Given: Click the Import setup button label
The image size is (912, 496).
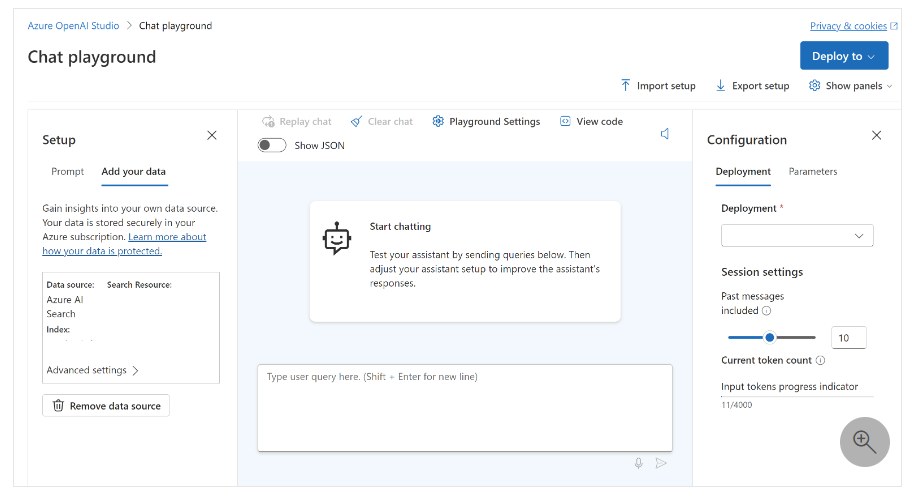Looking at the screenshot, I should 666,85.
